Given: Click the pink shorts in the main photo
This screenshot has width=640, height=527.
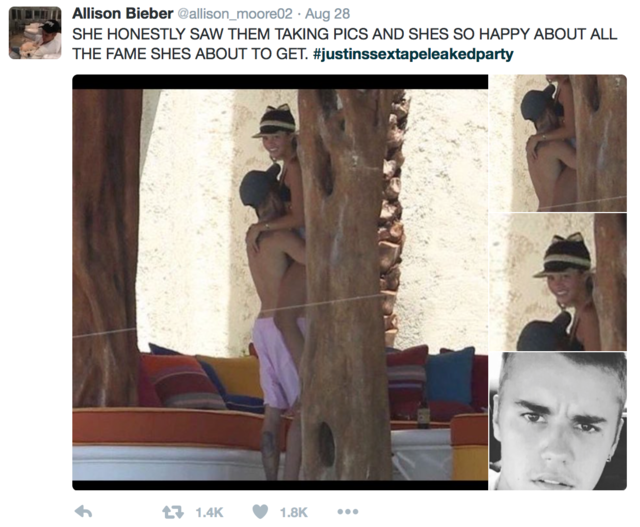Looking at the screenshot, I should 277,363.
